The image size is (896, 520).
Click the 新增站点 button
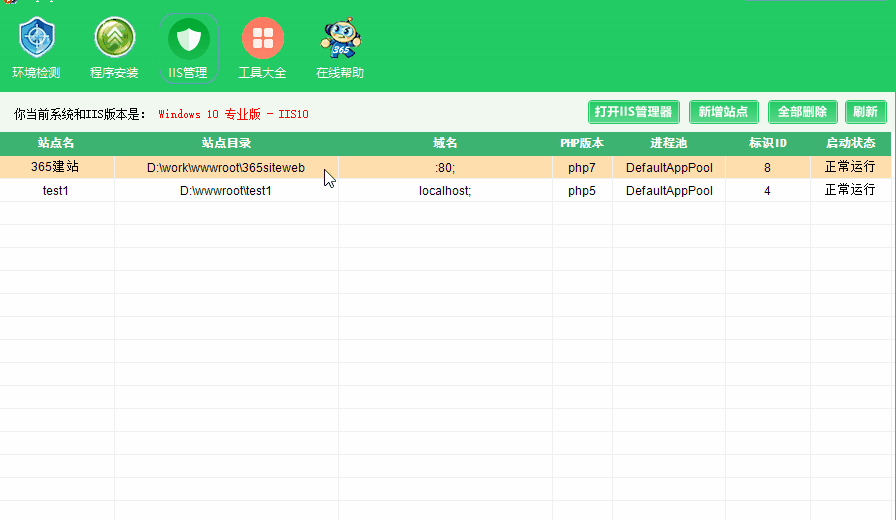723,112
